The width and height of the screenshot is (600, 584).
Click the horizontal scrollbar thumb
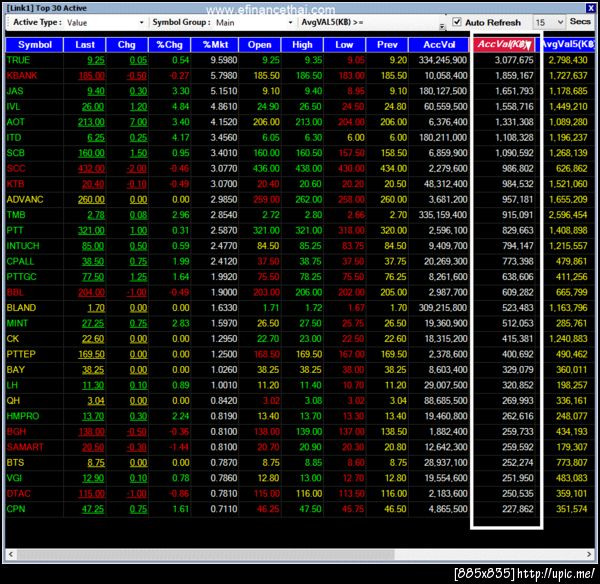[205, 554]
